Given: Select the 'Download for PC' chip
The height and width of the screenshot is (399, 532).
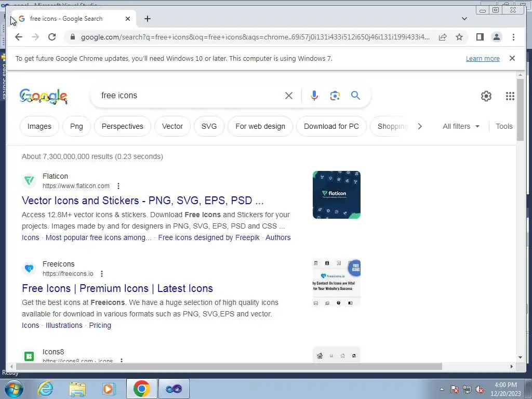Looking at the screenshot, I should (331, 126).
